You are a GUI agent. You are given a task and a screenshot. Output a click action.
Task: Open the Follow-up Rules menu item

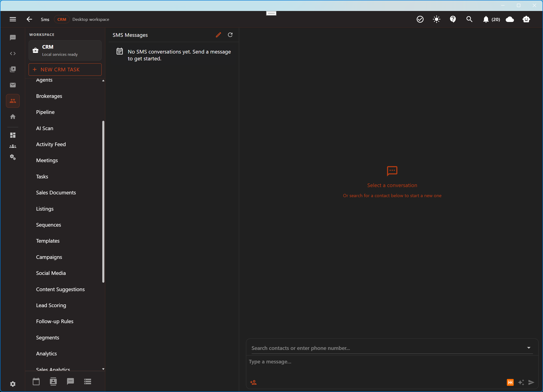[55, 321]
